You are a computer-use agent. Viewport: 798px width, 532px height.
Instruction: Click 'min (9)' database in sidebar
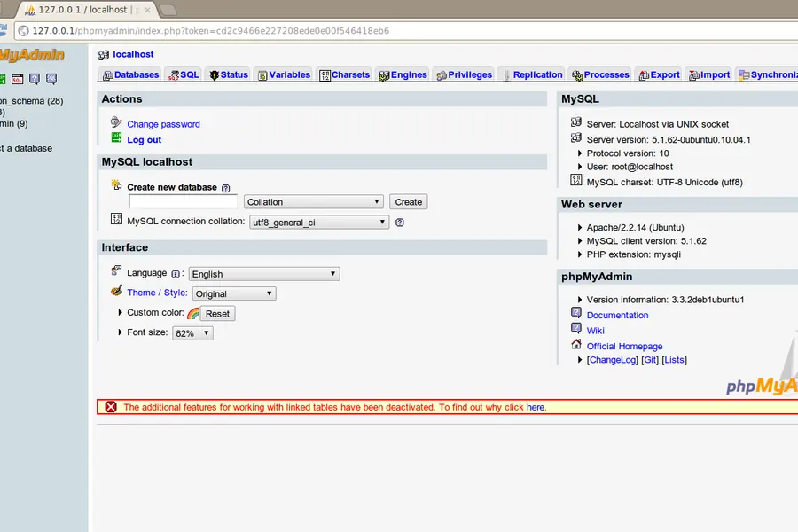[x=13, y=124]
